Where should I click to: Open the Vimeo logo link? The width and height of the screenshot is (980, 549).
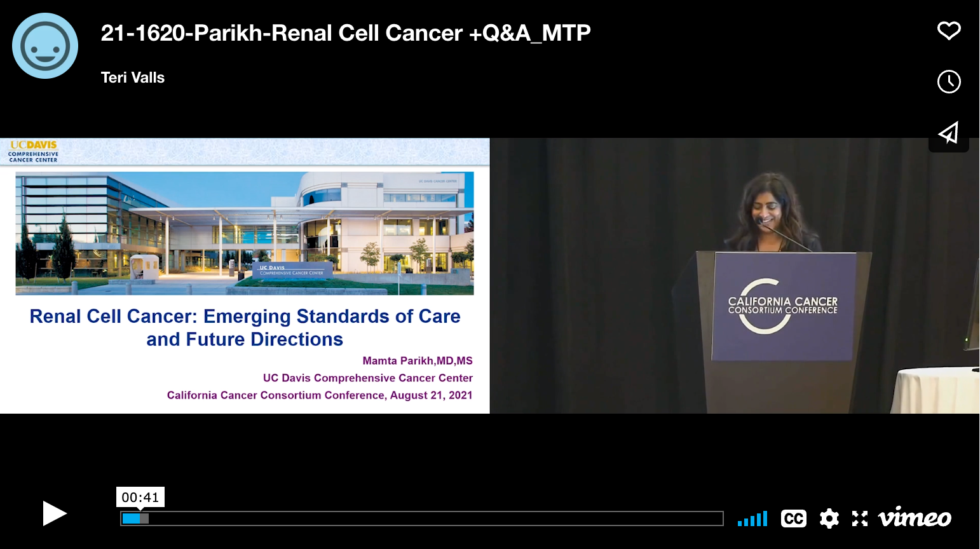(915, 517)
